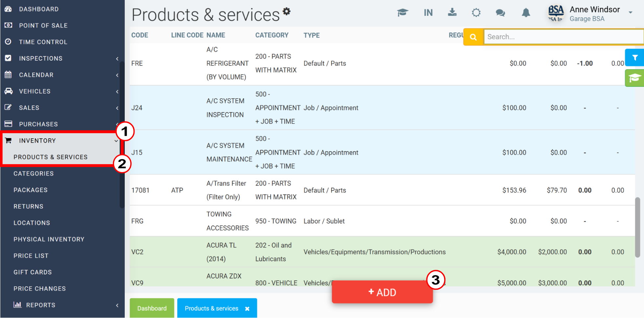
Task: Switch to the Dashboard bottom tab
Action: pos(152,308)
